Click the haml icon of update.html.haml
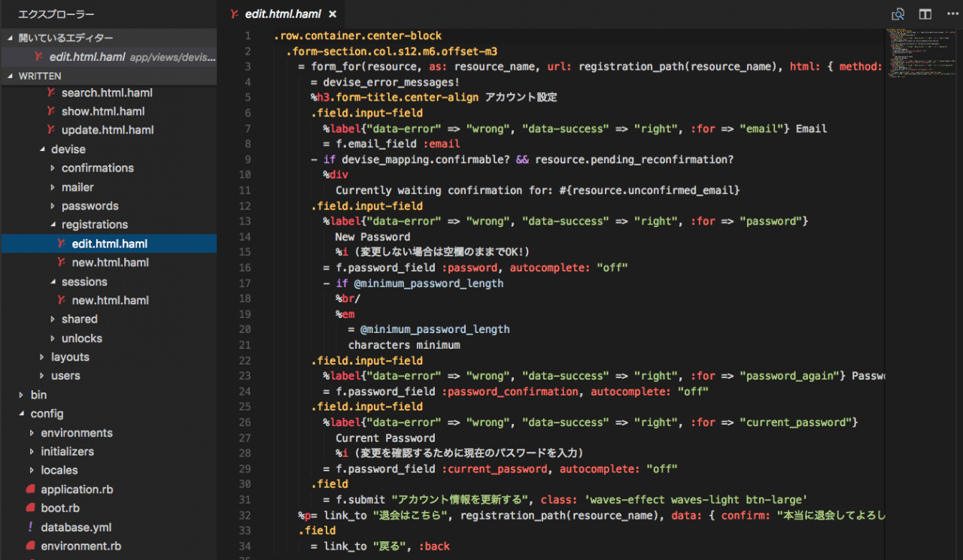 [x=51, y=130]
